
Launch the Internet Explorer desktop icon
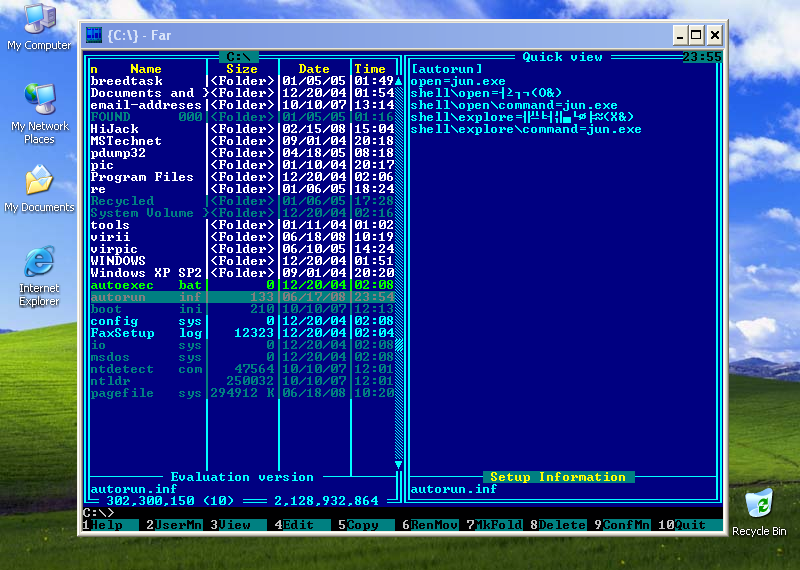point(39,276)
